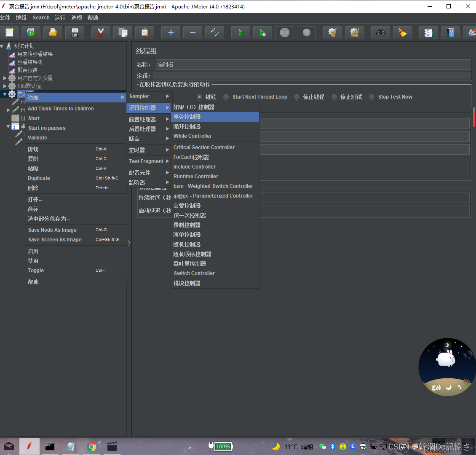
Task: Open the 后置处理器 submenu
Action: click(x=149, y=129)
